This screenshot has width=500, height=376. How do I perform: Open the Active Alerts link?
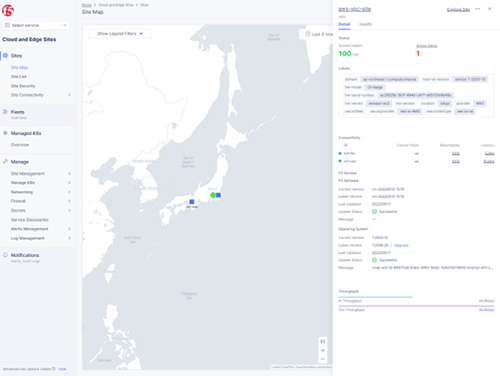tap(427, 46)
